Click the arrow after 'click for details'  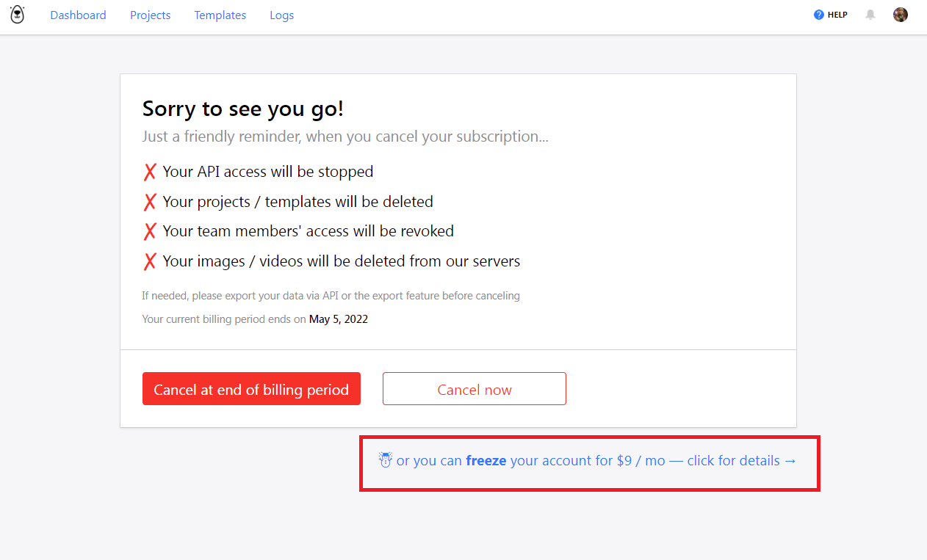pos(790,461)
